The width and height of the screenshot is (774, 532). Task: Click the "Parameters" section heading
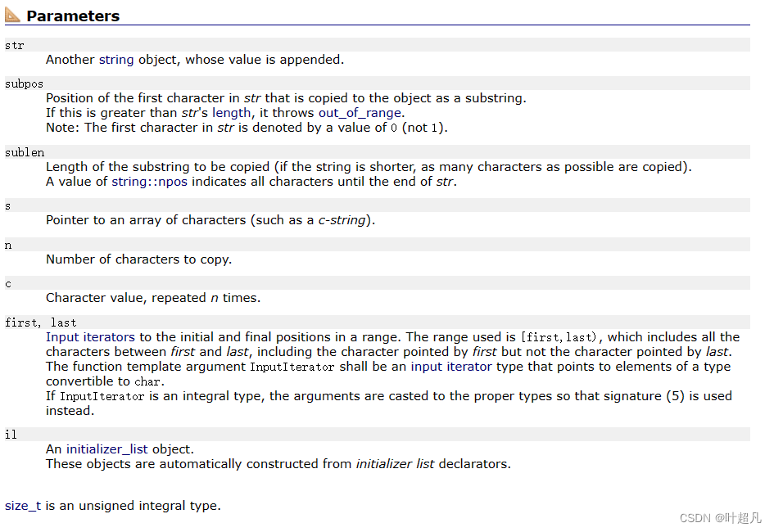73,16
